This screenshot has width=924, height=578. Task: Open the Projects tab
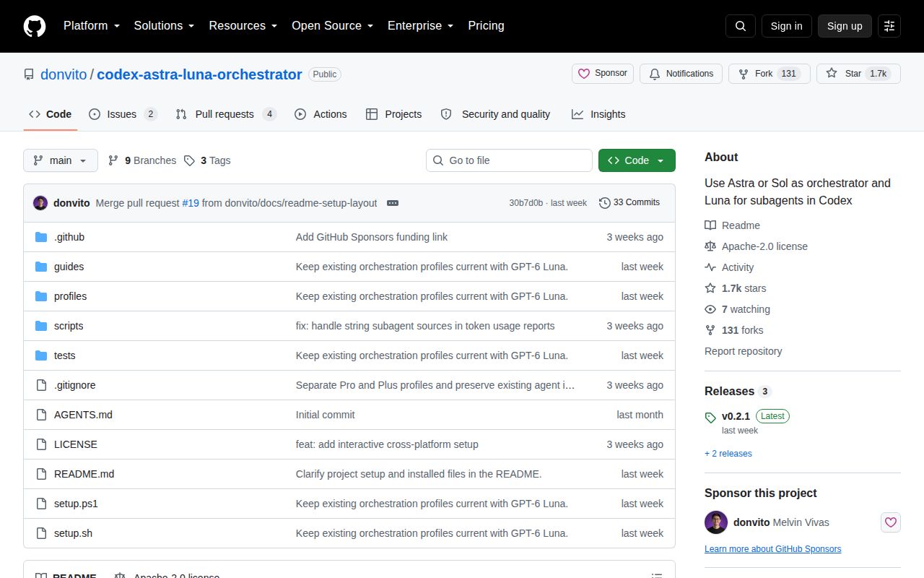[393, 114]
